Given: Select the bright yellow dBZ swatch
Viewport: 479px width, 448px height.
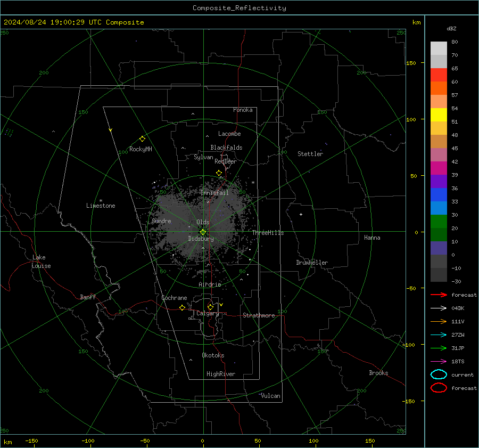Looking at the screenshot, I should [x=439, y=115].
